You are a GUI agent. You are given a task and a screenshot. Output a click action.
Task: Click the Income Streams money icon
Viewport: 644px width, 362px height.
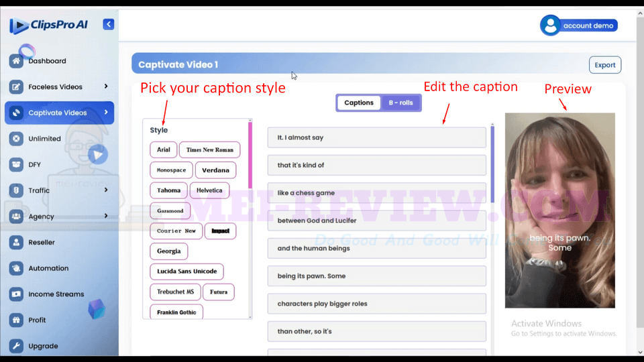(16, 294)
